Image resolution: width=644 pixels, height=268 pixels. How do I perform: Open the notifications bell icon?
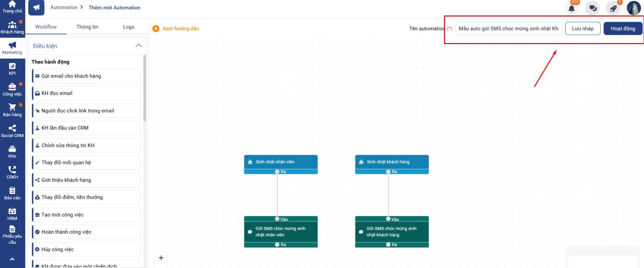coord(572,8)
